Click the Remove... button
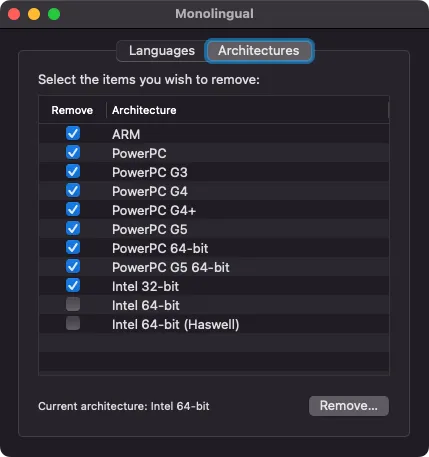 [349, 406]
